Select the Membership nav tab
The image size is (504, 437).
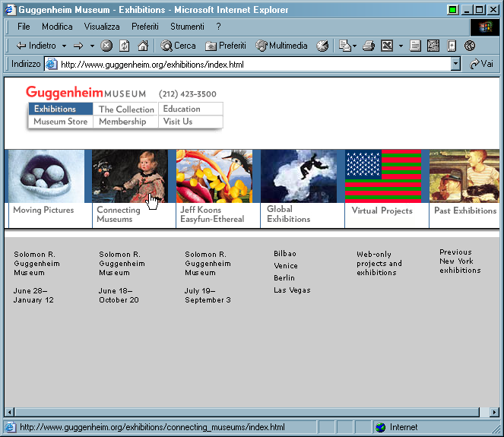125,122
